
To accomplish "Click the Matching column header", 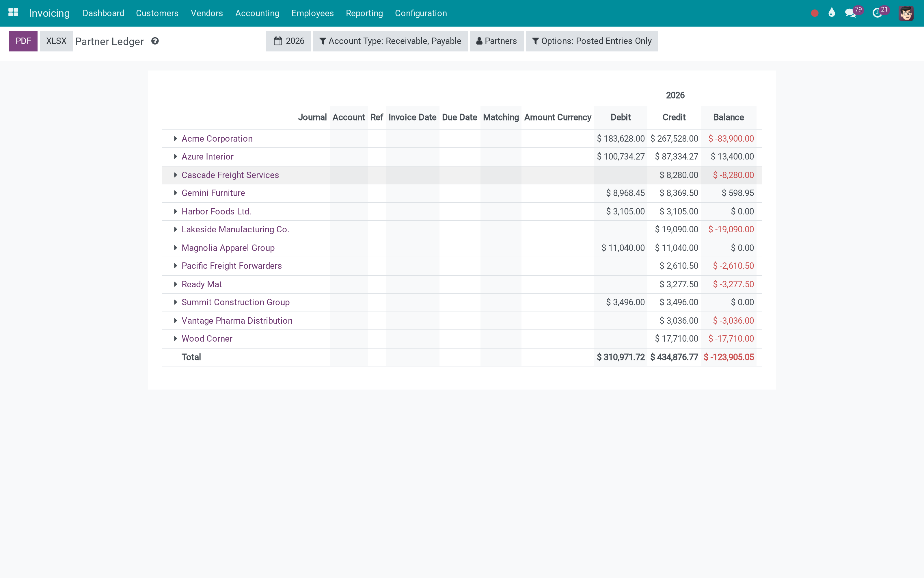I will 501,117.
